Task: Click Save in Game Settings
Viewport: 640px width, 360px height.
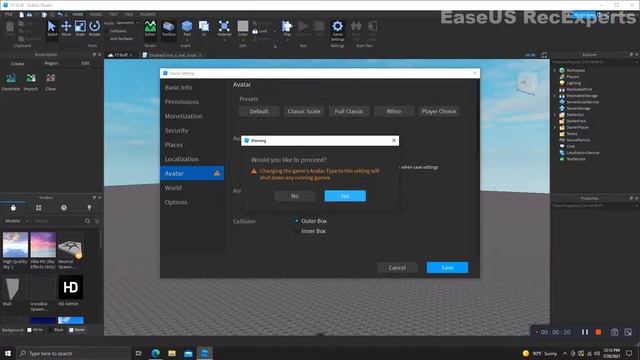Action: tap(447, 267)
